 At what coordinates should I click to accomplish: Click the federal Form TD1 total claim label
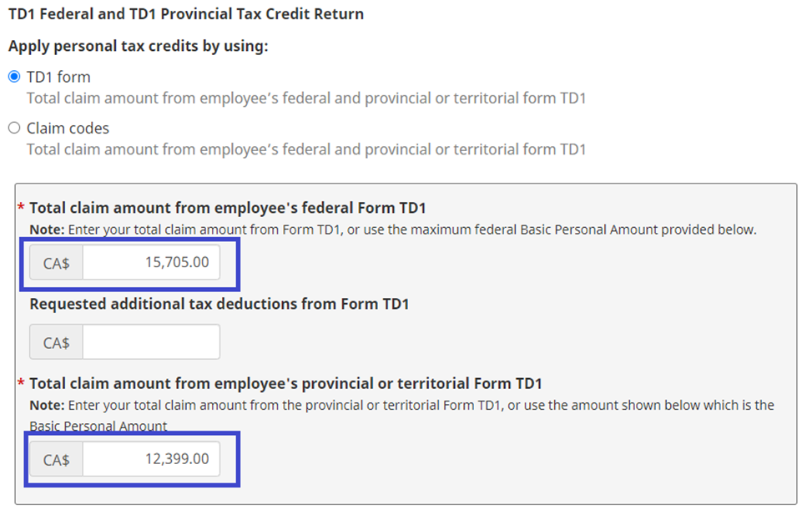(228, 209)
